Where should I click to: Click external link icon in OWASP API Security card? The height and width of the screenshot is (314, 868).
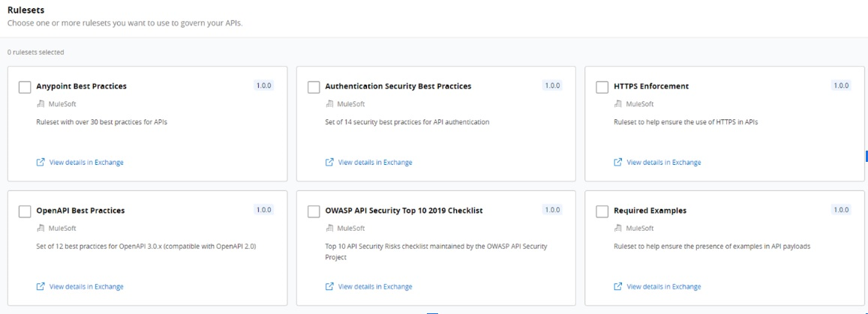click(x=329, y=286)
